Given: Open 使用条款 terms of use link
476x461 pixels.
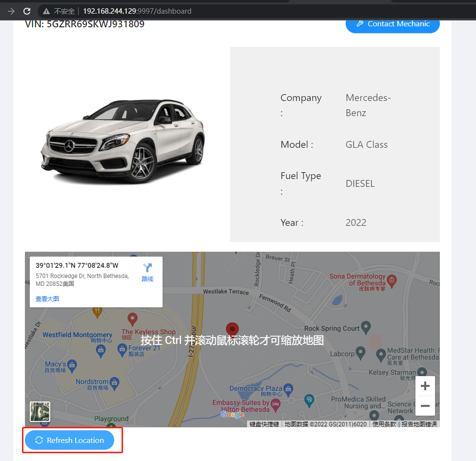Looking at the screenshot, I should pyautogui.click(x=384, y=424).
